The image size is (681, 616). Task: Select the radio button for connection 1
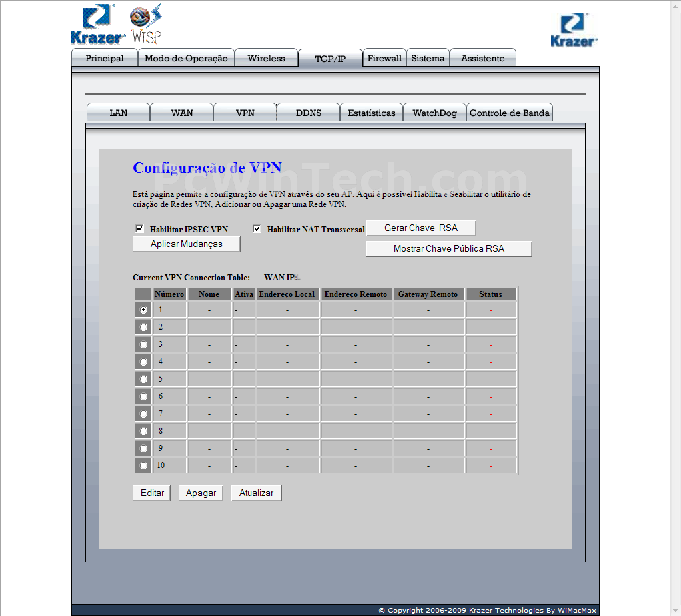click(x=143, y=310)
